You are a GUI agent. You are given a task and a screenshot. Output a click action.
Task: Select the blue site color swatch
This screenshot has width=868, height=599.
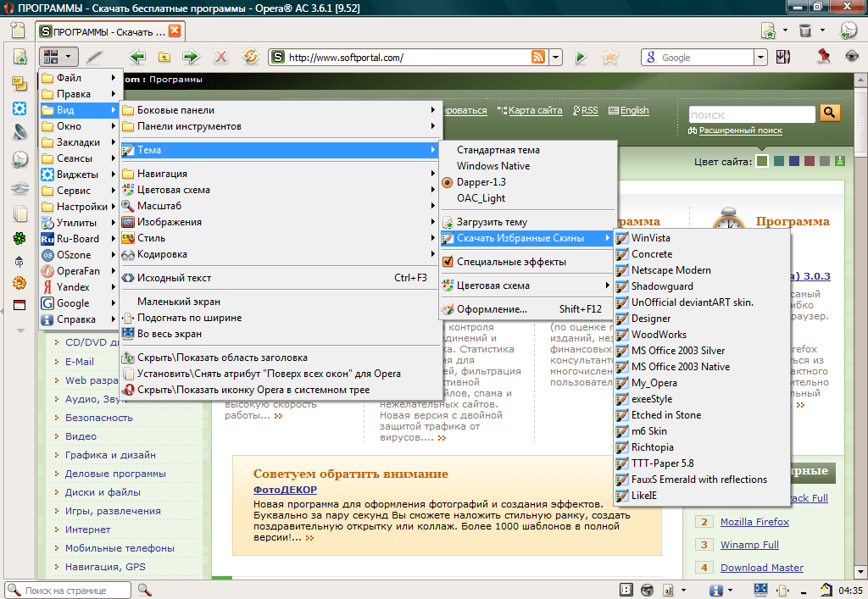point(793,161)
